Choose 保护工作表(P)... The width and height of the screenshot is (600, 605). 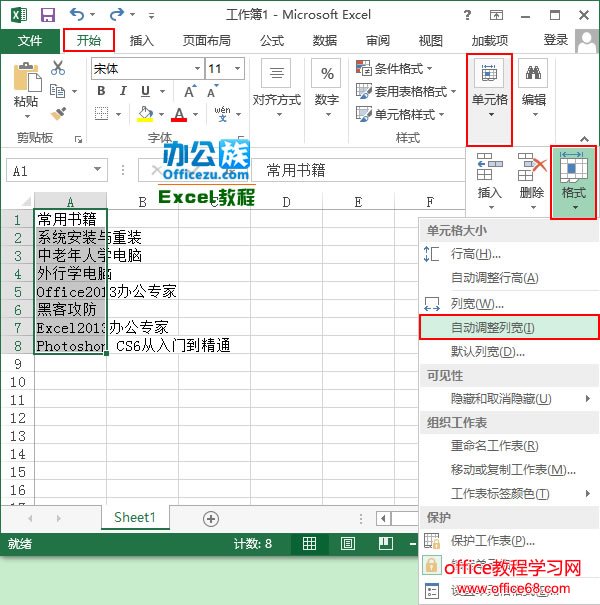509,541
